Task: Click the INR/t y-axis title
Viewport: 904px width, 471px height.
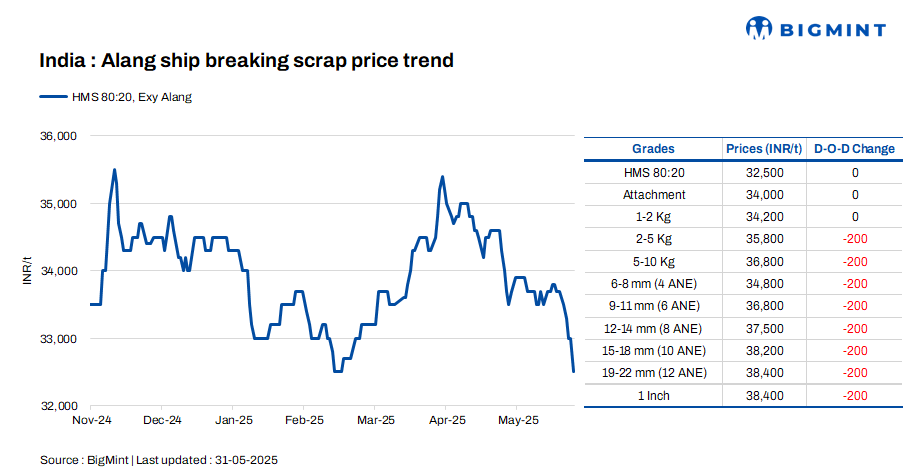Action: pos(28,271)
